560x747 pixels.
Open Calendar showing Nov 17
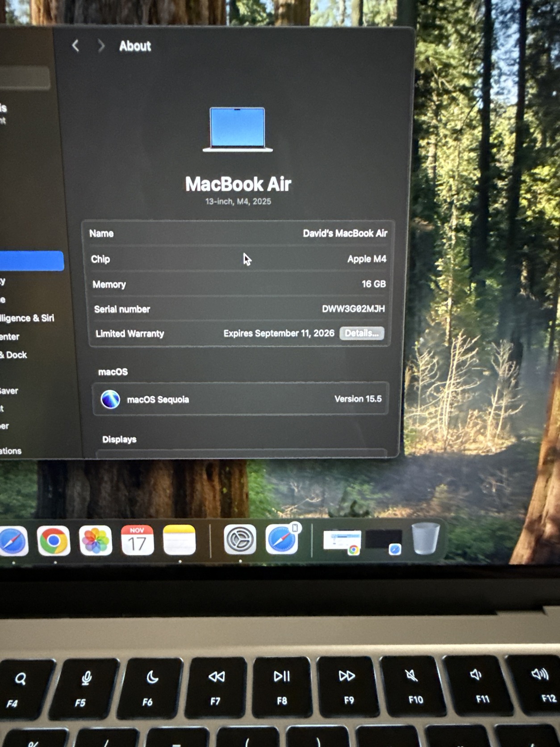tap(137, 540)
